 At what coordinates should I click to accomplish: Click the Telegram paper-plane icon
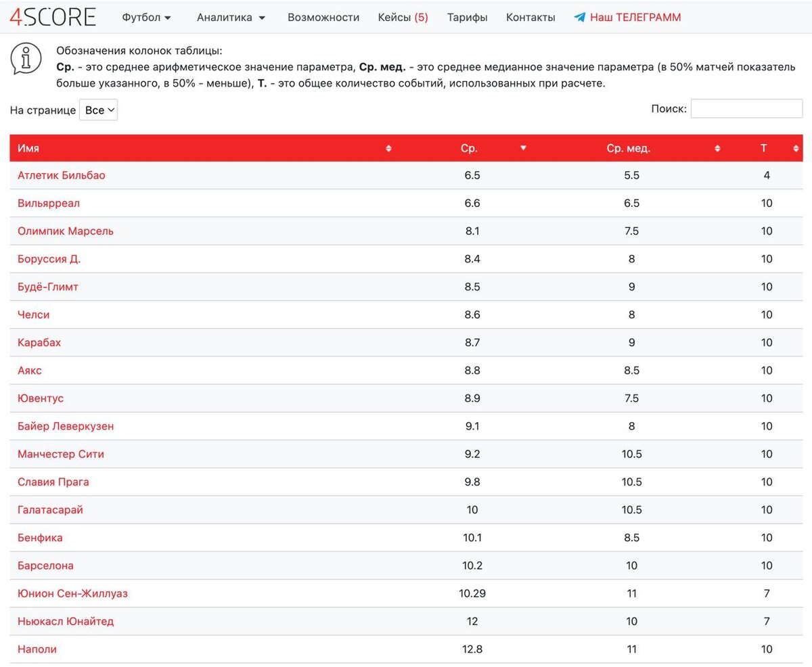click(x=579, y=18)
